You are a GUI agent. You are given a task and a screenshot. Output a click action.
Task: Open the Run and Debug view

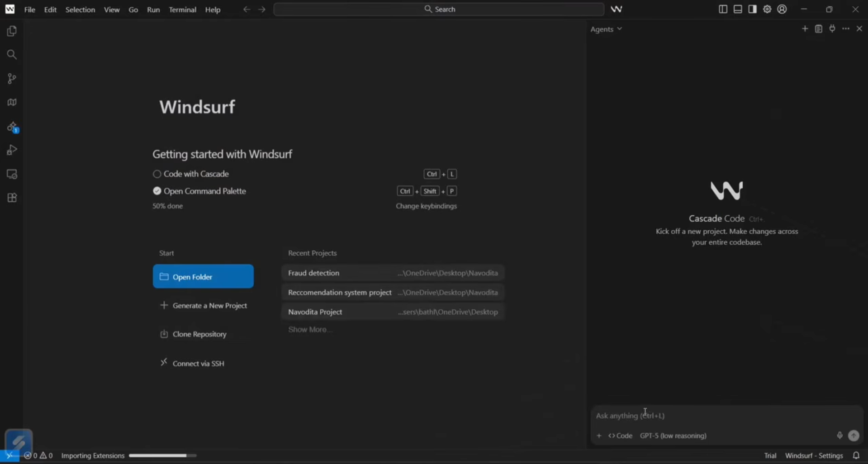click(x=12, y=150)
